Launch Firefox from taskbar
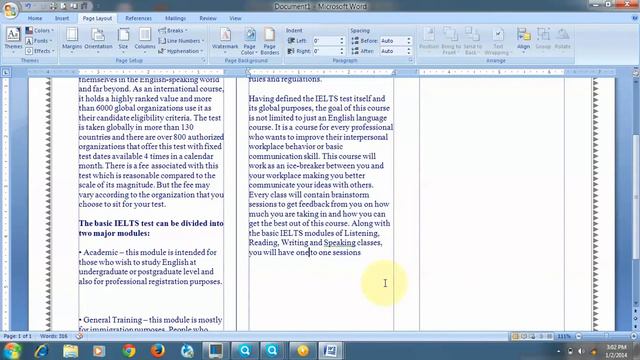Viewport: 640px width, 360px height. point(158,351)
